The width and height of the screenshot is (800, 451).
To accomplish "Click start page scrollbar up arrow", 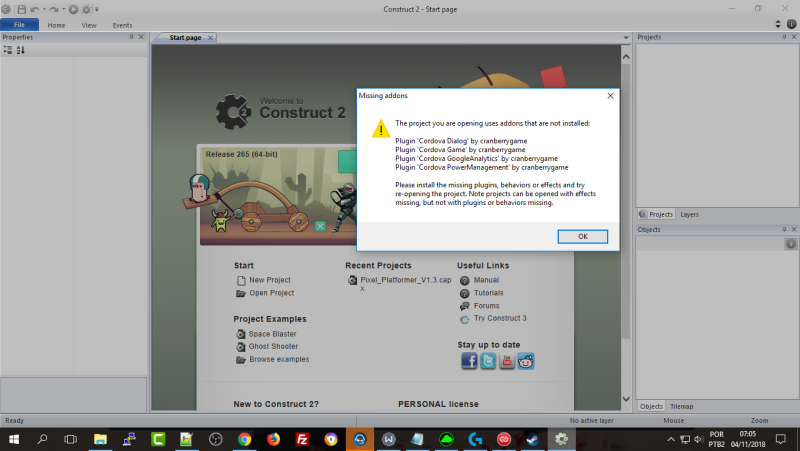I will pyautogui.click(x=626, y=57).
